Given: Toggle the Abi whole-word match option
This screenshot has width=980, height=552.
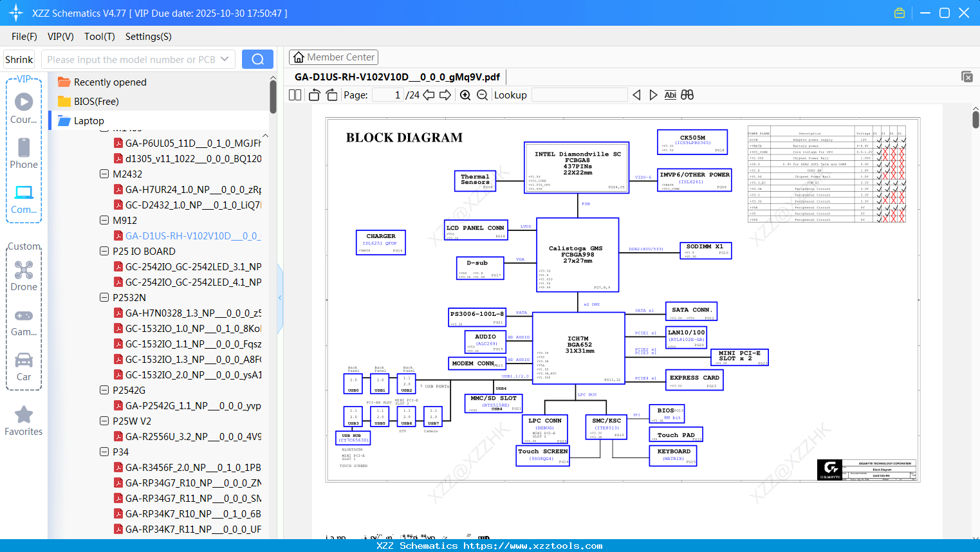Looking at the screenshot, I should 670,95.
